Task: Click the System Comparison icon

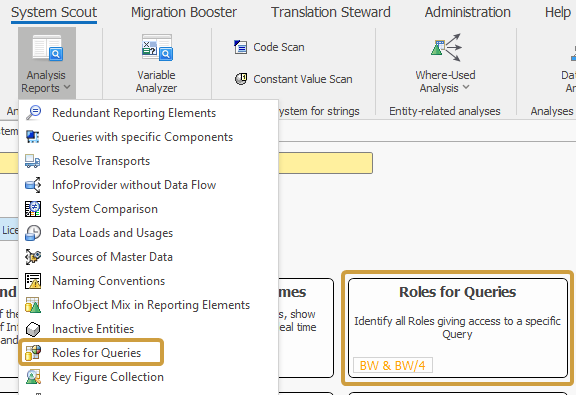Action: coord(33,209)
